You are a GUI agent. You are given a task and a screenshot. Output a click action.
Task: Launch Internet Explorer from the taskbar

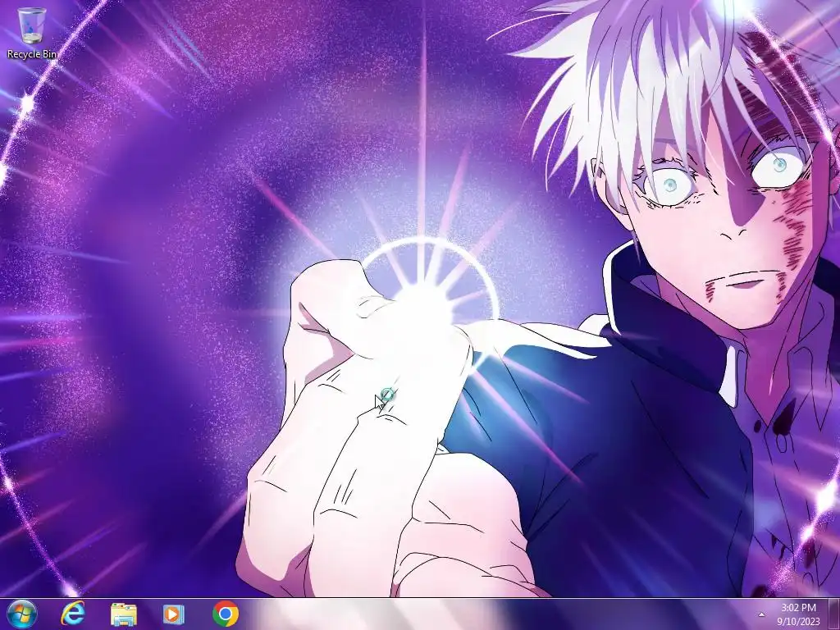click(x=73, y=614)
